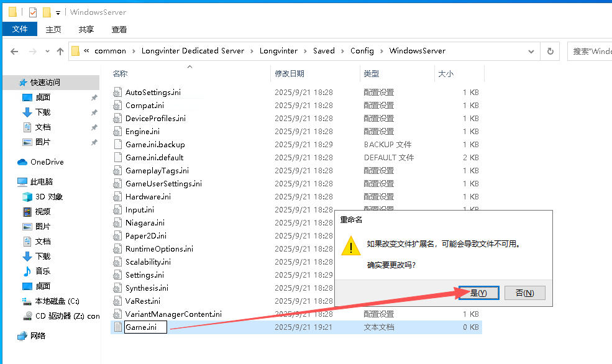Select Synthesis.ini file icon
Screen dimensions: 612x364
[x=117, y=288]
